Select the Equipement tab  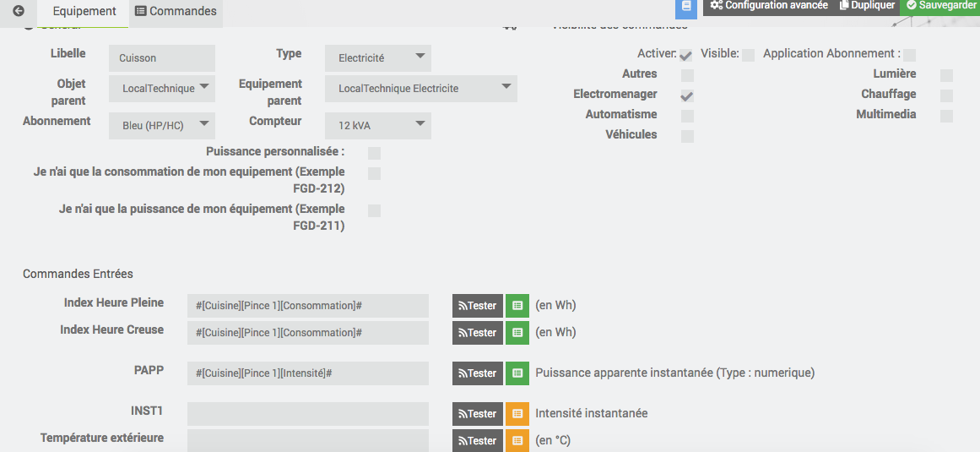pos(84,12)
